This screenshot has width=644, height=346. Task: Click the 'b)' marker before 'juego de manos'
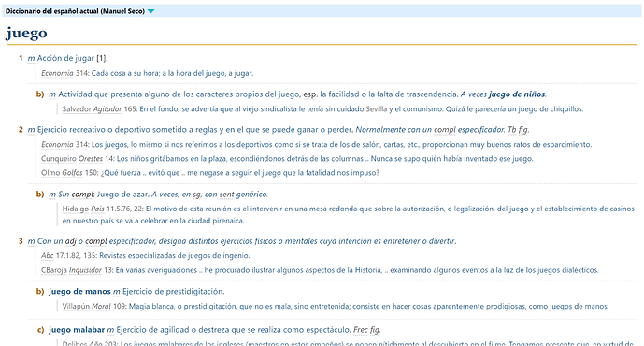coord(40,292)
